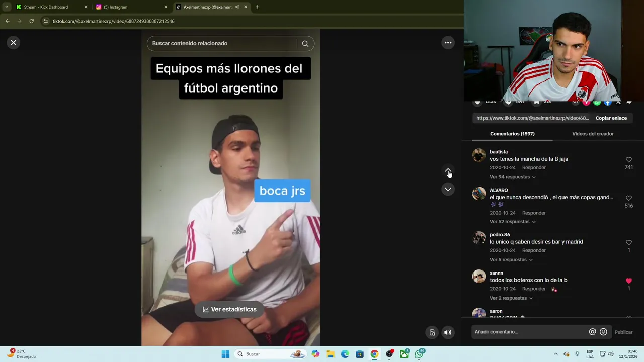This screenshot has height=362, width=644.
Task: Toggle the auto-scroll icon beside volume
Action: click(432, 332)
